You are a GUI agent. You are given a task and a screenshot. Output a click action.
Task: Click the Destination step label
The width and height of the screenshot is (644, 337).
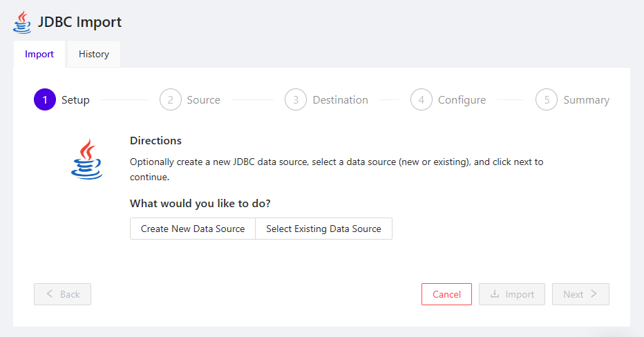(340, 100)
